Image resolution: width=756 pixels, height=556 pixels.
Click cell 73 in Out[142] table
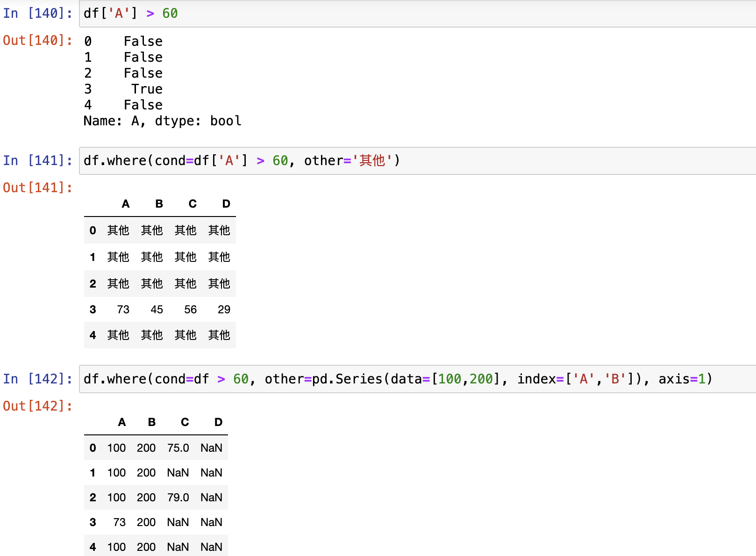120,522
